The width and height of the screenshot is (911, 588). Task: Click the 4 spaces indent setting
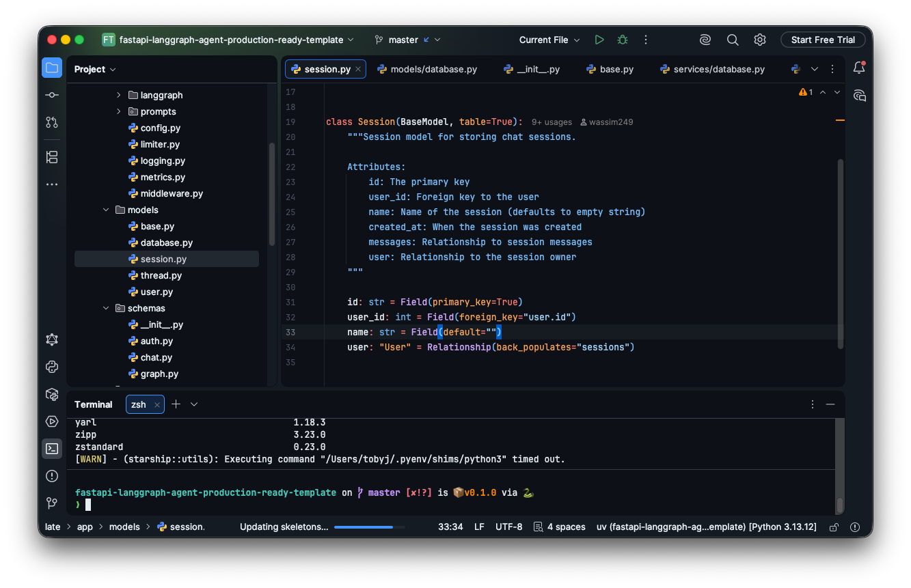(x=559, y=527)
